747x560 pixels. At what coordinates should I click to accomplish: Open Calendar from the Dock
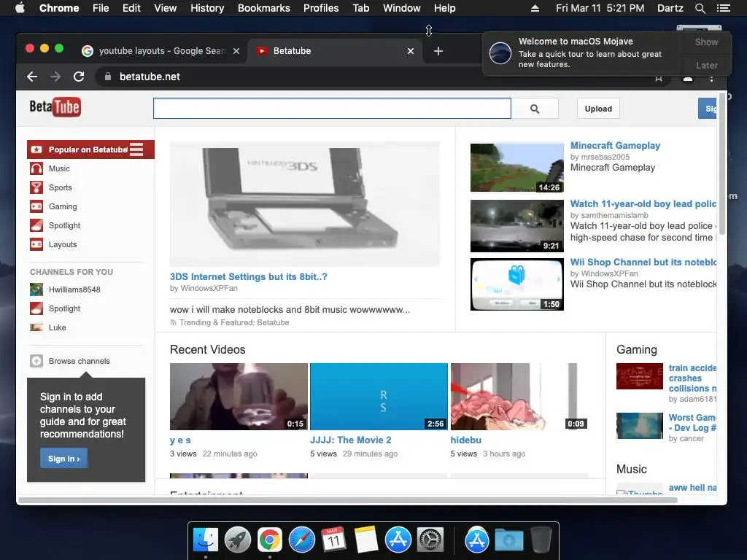pos(333,540)
